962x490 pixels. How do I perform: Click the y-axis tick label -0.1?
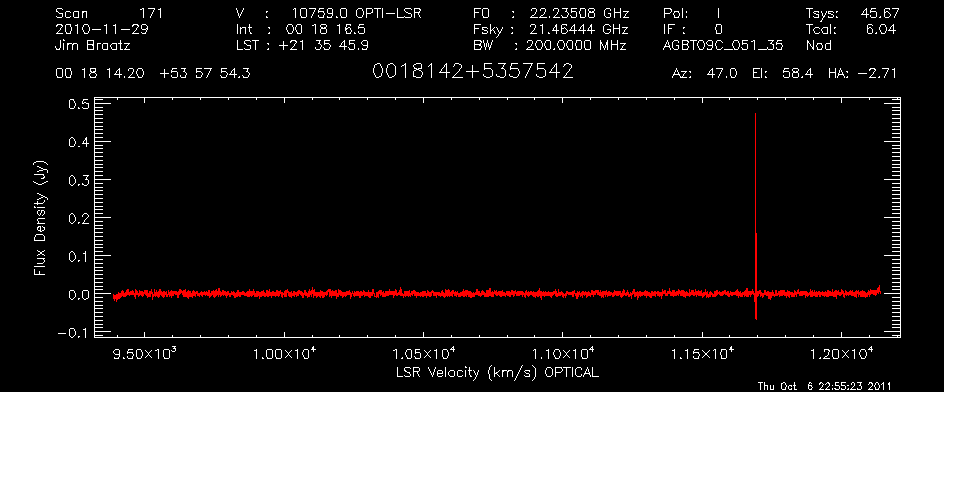tap(73, 333)
